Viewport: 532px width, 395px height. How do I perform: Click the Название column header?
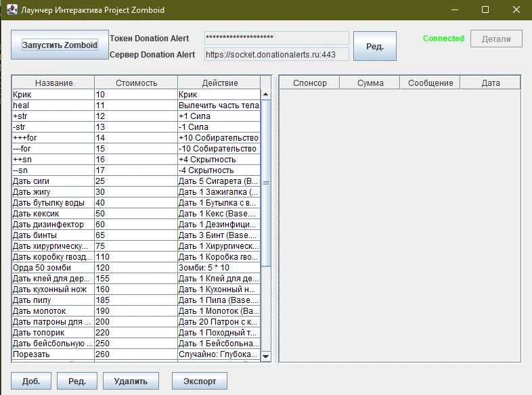coord(53,83)
